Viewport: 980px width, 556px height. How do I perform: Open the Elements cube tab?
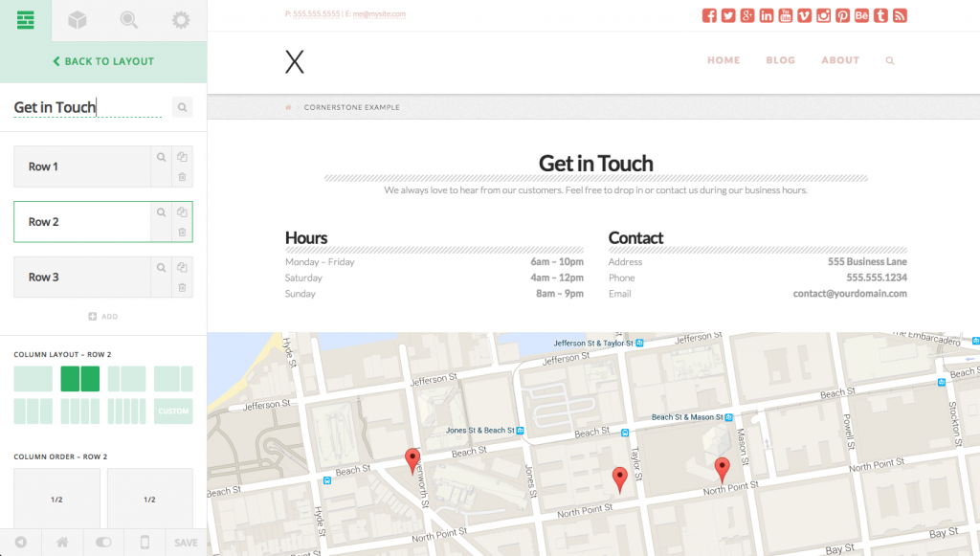coord(78,20)
